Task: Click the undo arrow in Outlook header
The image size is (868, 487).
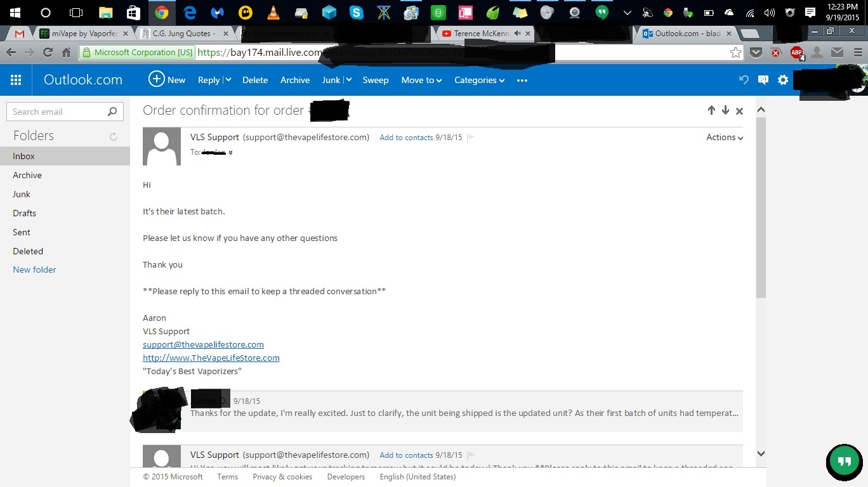Action: coord(744,80)
